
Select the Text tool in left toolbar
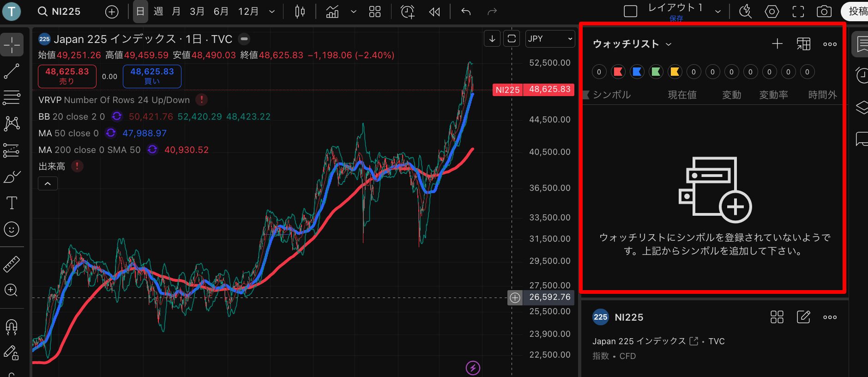(x=12, y=203)
